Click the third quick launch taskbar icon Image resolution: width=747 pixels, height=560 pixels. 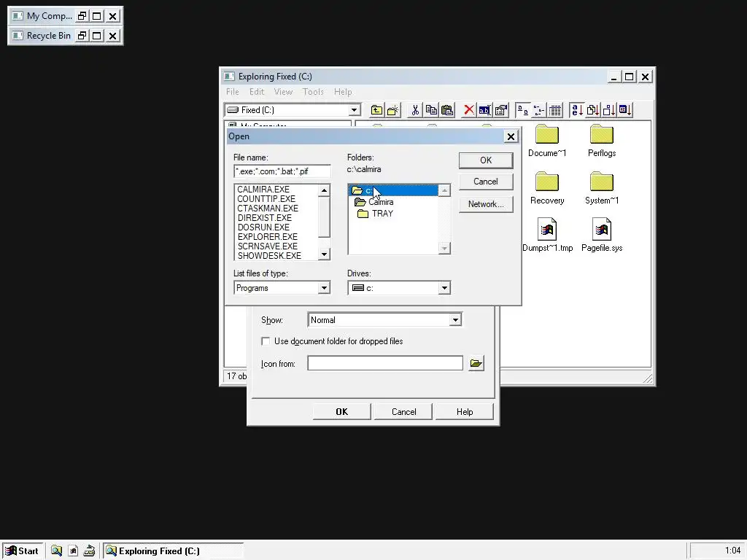tap(89, 551)
